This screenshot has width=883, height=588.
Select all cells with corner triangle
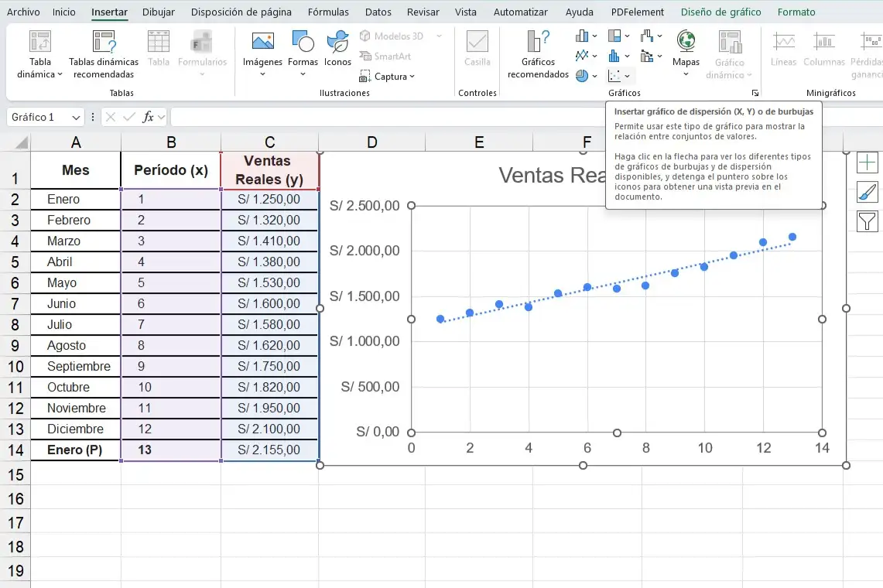(x=22, y=142)
